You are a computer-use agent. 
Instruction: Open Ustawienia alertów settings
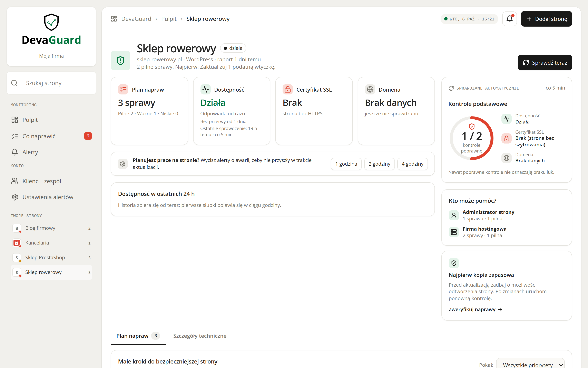coord(51,197)
